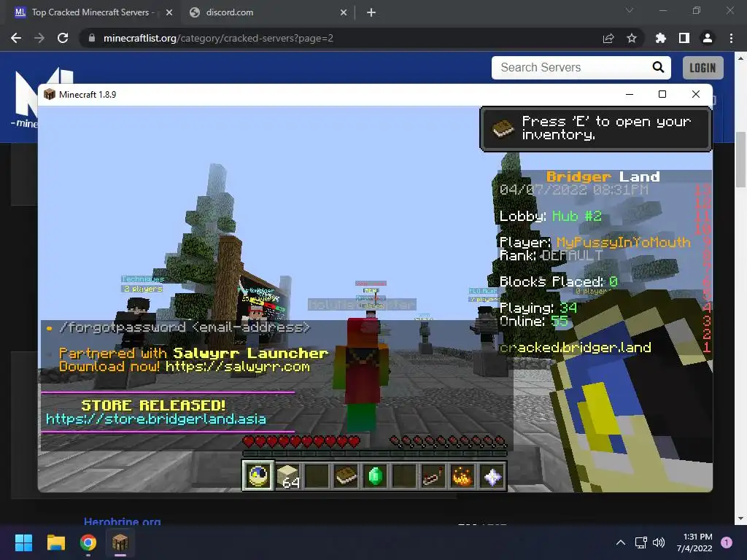Select the stick lever item in the hotbar

tap(433, 475)
